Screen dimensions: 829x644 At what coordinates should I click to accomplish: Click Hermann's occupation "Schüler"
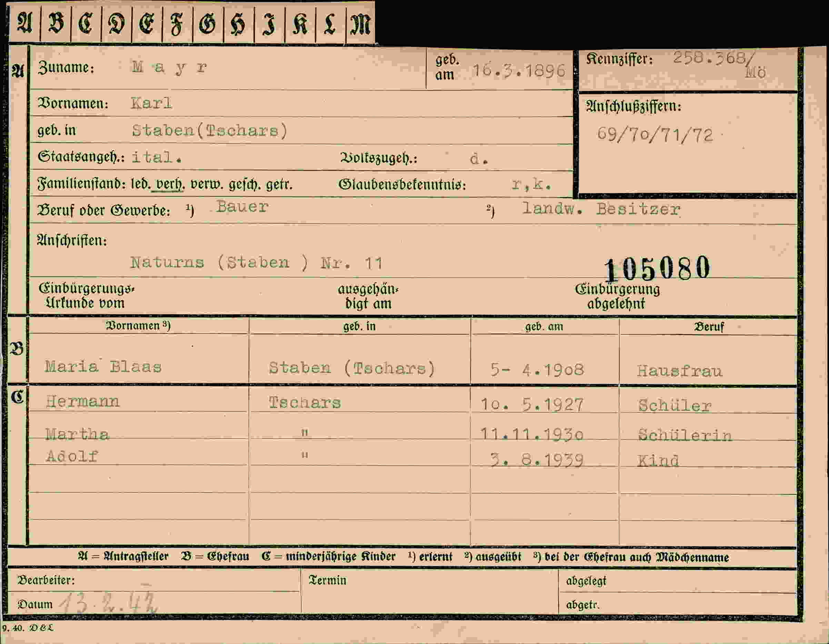point(675,406)
